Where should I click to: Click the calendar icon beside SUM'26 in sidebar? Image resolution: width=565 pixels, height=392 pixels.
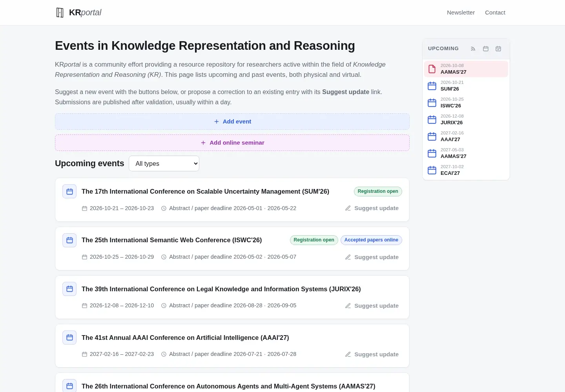[x=432, y=86]
